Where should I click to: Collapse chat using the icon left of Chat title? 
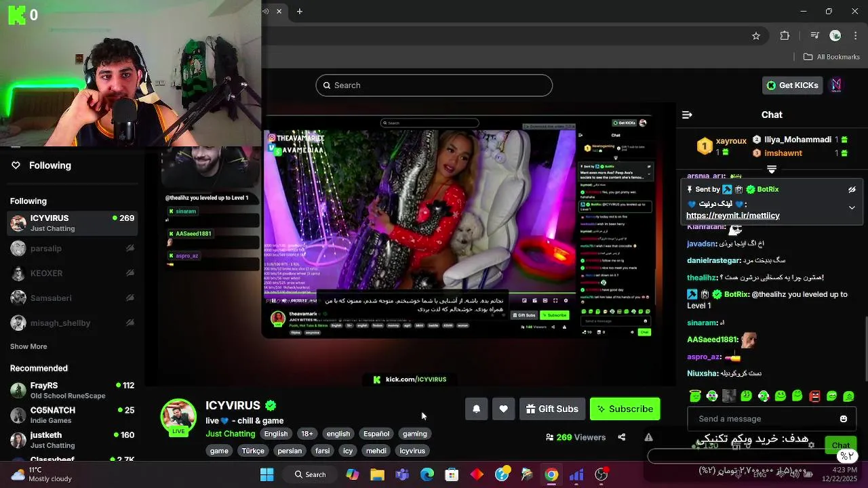click(687, 115)
